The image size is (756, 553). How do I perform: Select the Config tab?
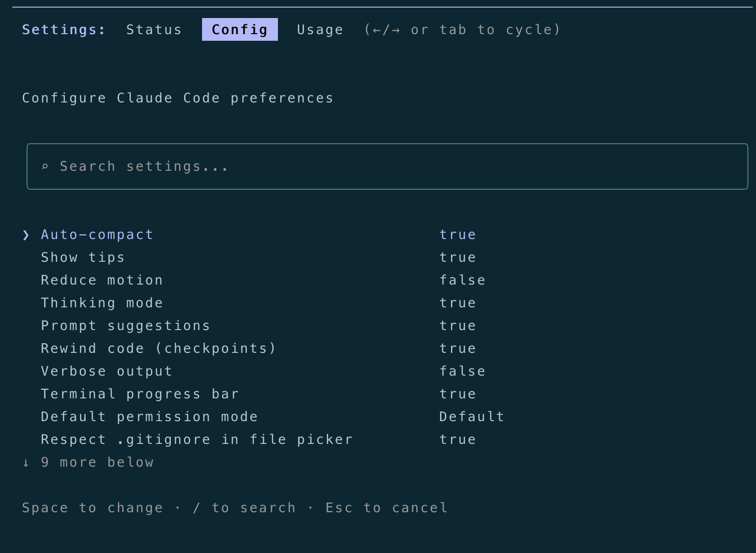coord(240,29)
